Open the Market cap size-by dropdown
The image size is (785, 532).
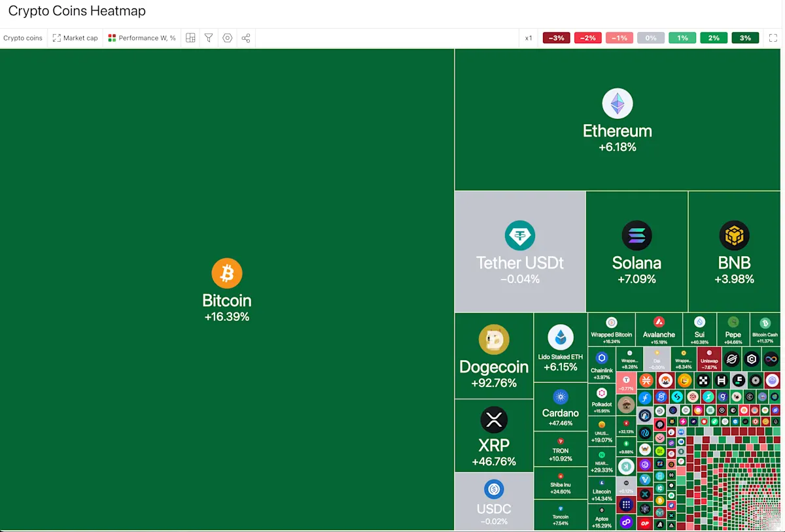pyautogui.click(x=75, y=38)
